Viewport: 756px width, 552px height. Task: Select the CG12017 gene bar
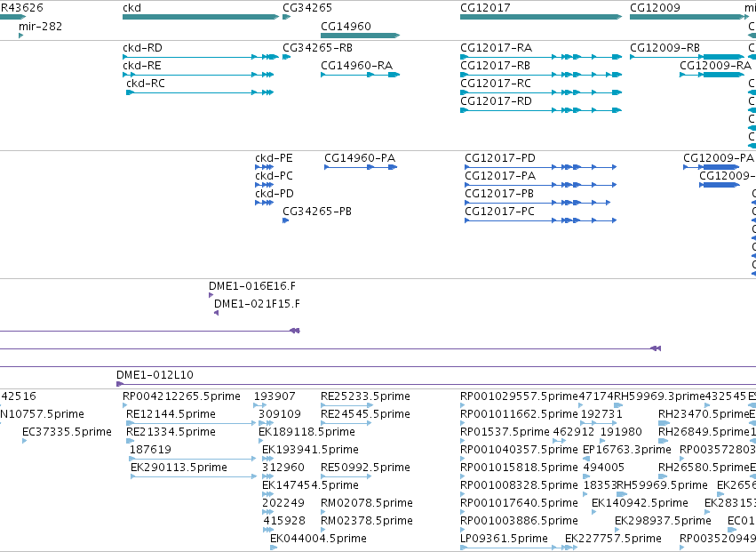pos(541,17)
